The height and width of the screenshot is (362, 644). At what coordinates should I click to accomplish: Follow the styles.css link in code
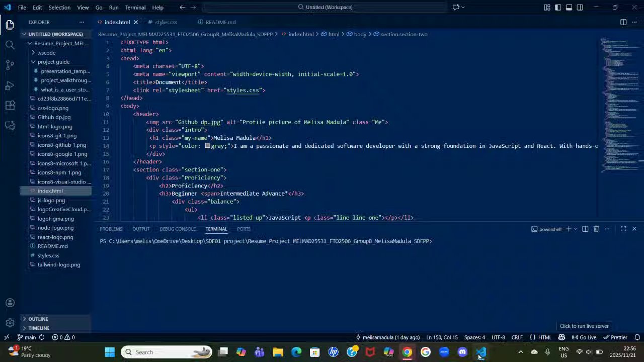pyautogui.click(x=244, y=90)
